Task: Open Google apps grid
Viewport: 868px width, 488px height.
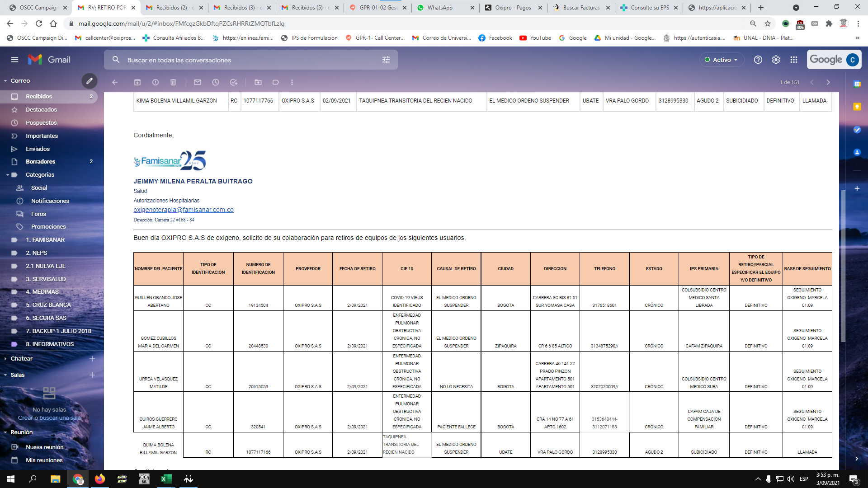Action: click(794, 60)
